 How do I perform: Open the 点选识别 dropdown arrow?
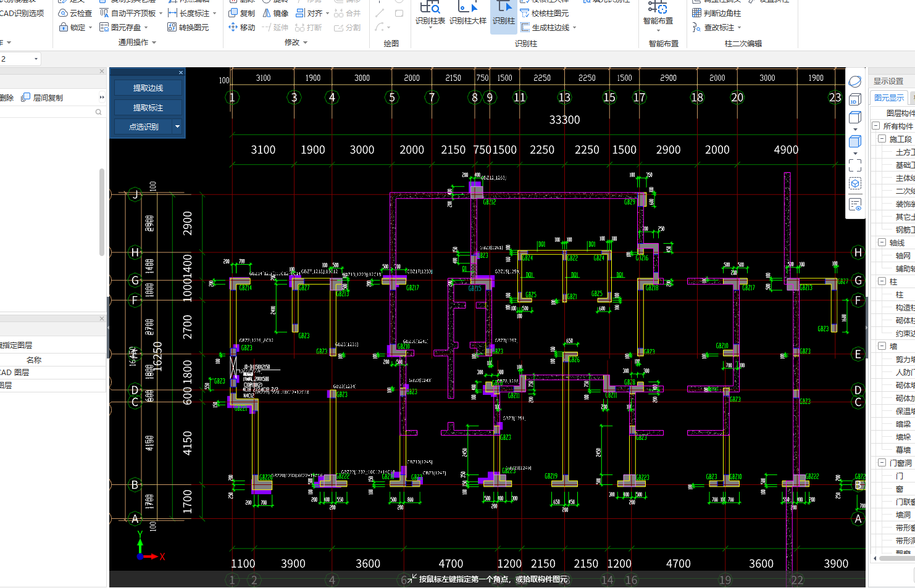click(178, 126)
